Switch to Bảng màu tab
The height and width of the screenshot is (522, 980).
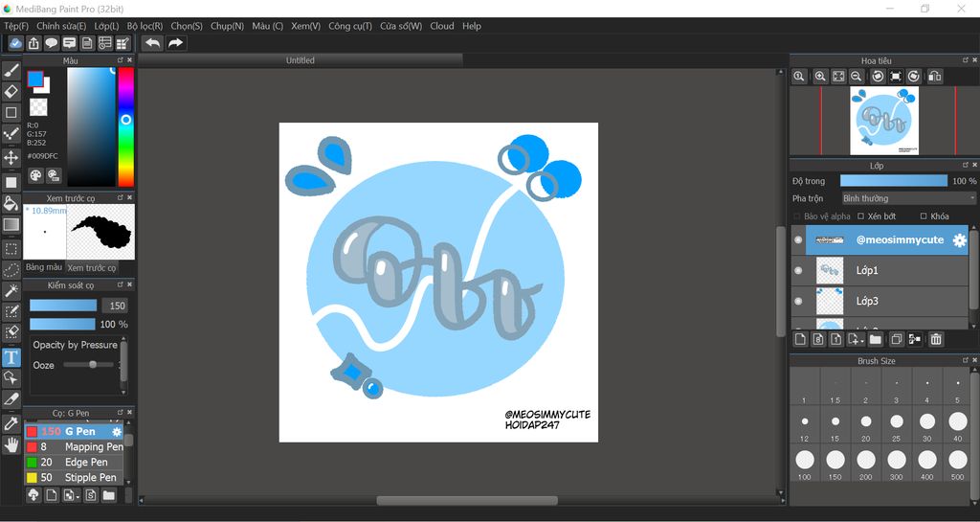44,267
